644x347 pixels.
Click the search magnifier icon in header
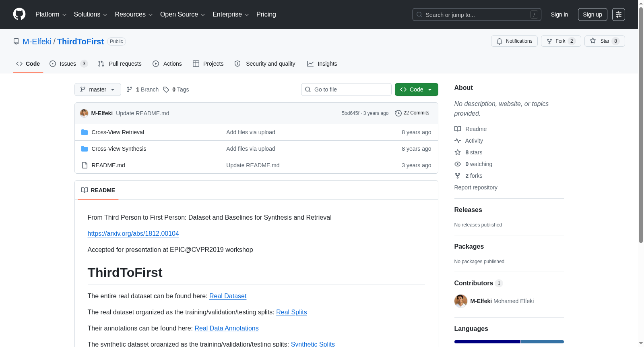coord(419,15)
